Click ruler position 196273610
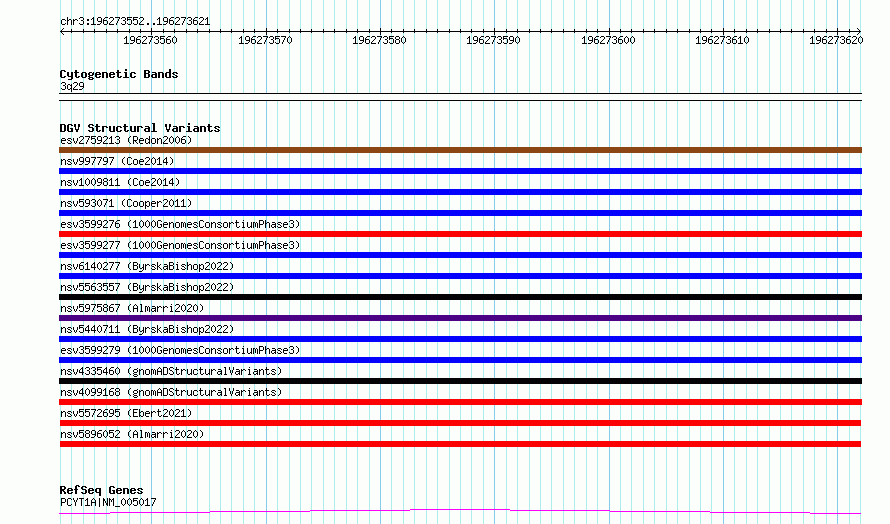 tap(722, 40)
